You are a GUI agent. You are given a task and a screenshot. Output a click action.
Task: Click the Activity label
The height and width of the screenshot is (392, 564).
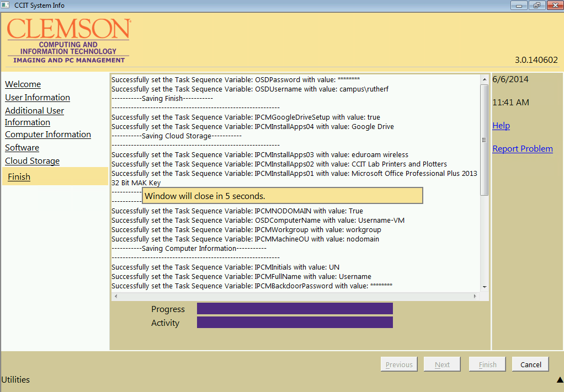pyautogui.click(x=165, y=323)
